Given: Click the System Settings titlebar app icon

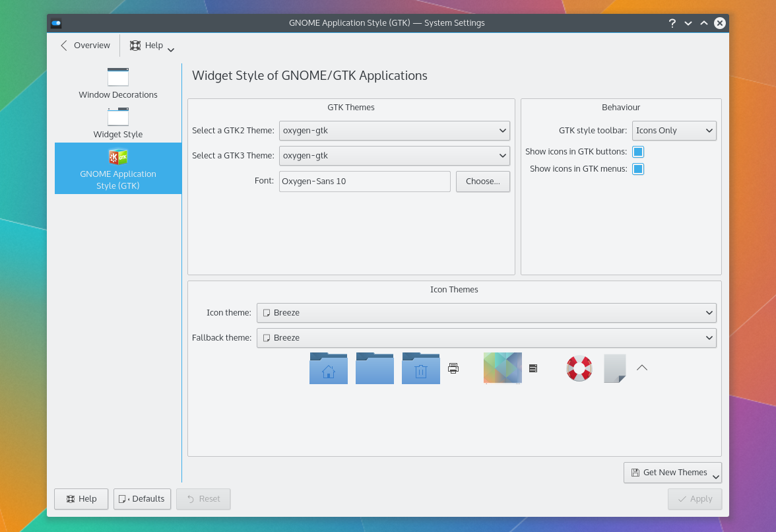Looking at the screenshot, I should [56, 22].
